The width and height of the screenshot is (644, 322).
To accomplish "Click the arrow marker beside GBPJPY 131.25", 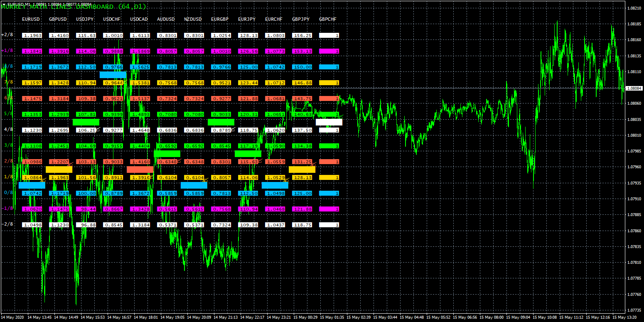I will 314,164.
